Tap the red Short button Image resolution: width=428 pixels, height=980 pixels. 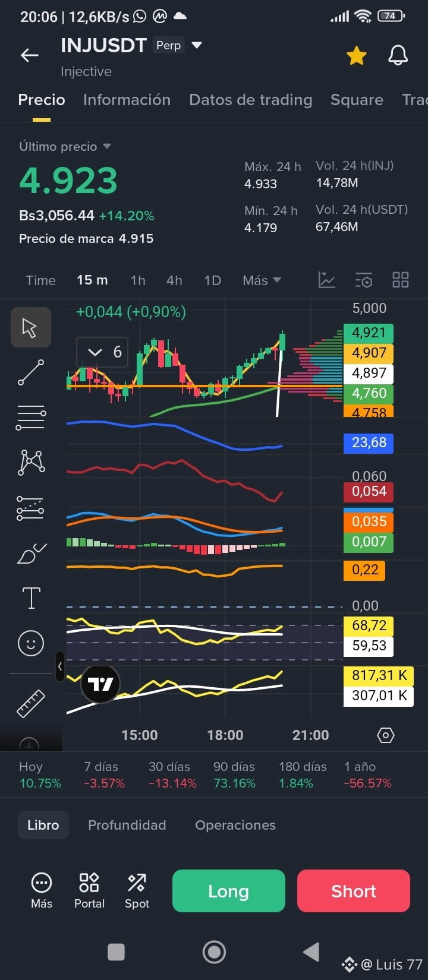pyautogui.click(x=354, y=891)
